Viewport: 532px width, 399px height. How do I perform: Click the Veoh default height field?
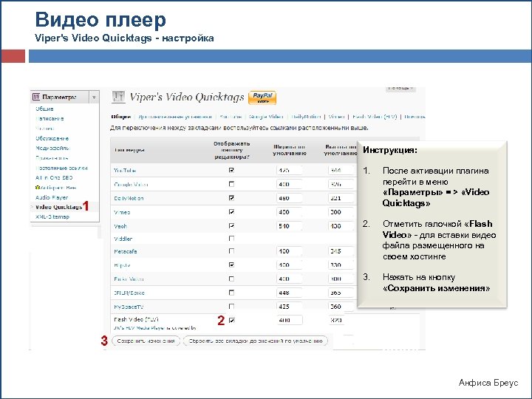point(341,226)
